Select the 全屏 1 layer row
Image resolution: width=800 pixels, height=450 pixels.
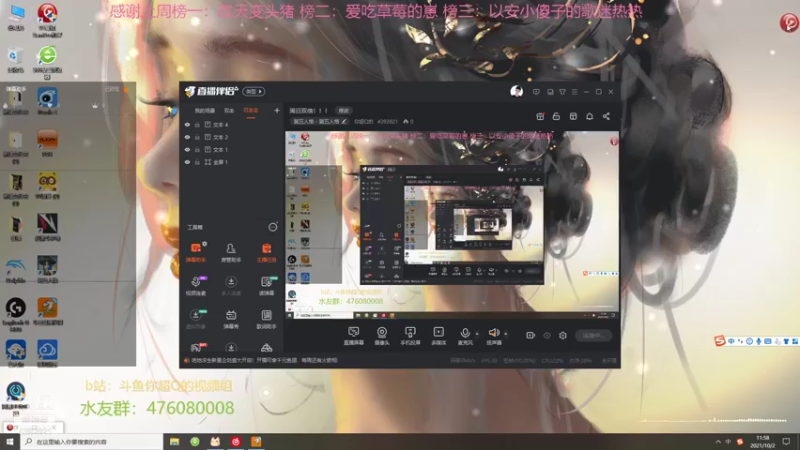click(231, 162)
